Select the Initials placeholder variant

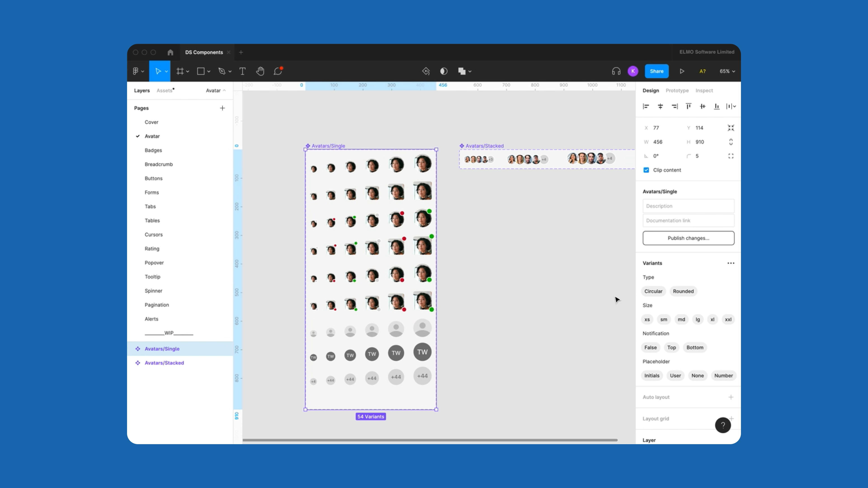(652, 375)
